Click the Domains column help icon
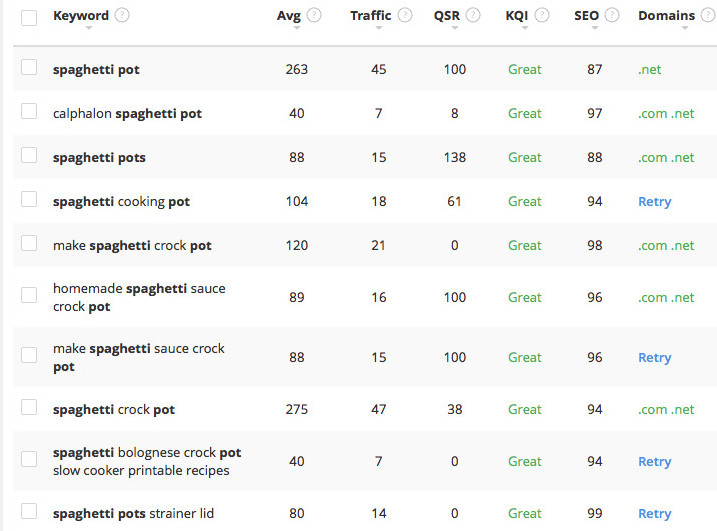 point(708,15)
